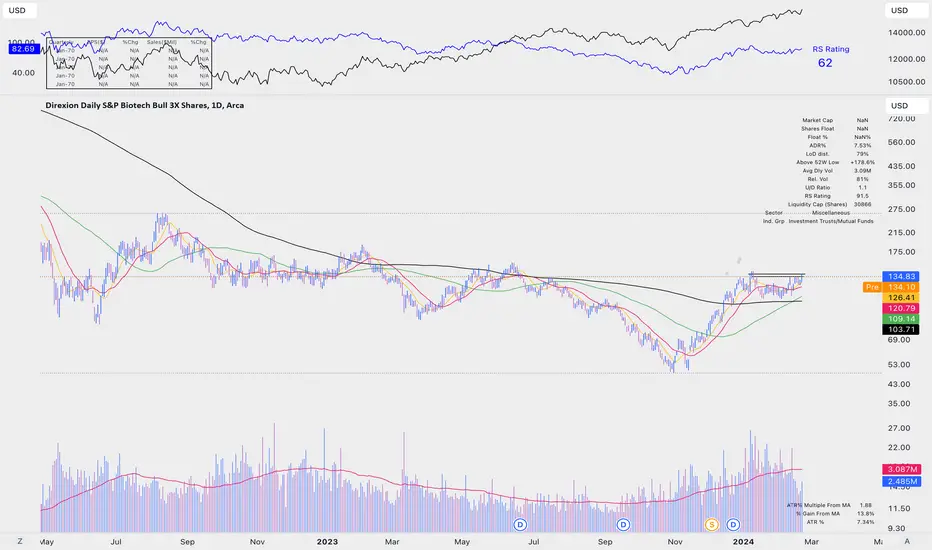Click the '2024' year label on time axis

[743, 542]
